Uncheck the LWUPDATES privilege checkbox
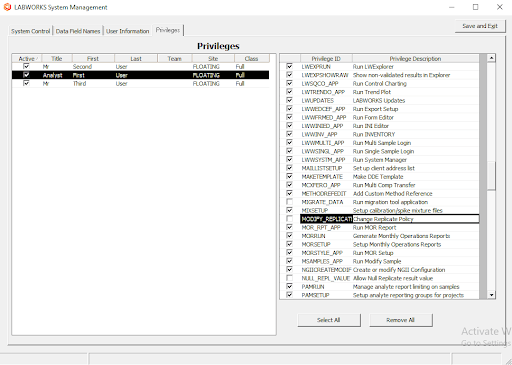The image size is (512, 365). (289, 100)
